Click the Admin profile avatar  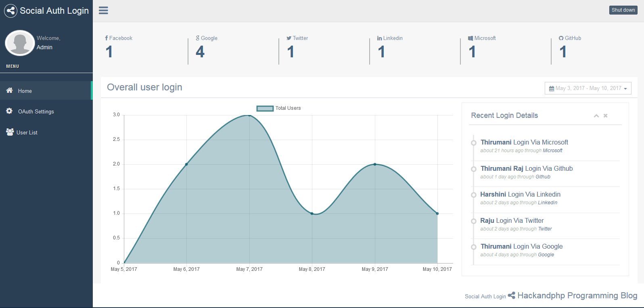[20, 43]
